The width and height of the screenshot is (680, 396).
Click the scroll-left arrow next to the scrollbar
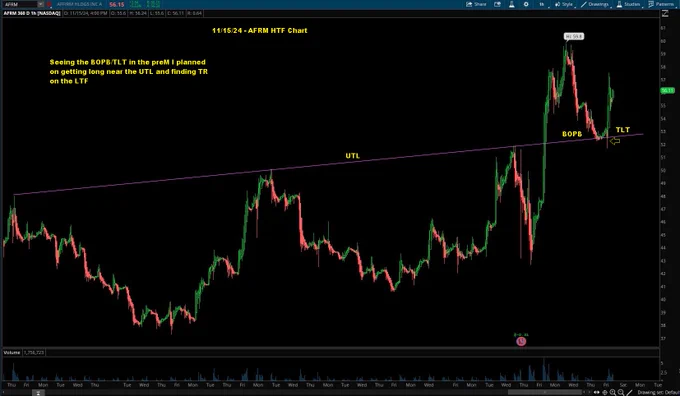[x=584, y=392]
